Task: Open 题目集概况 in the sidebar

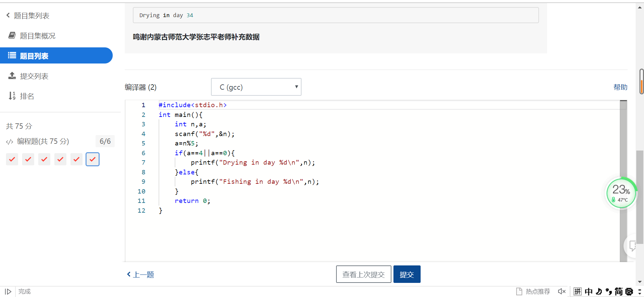Action: click(37, 36)
